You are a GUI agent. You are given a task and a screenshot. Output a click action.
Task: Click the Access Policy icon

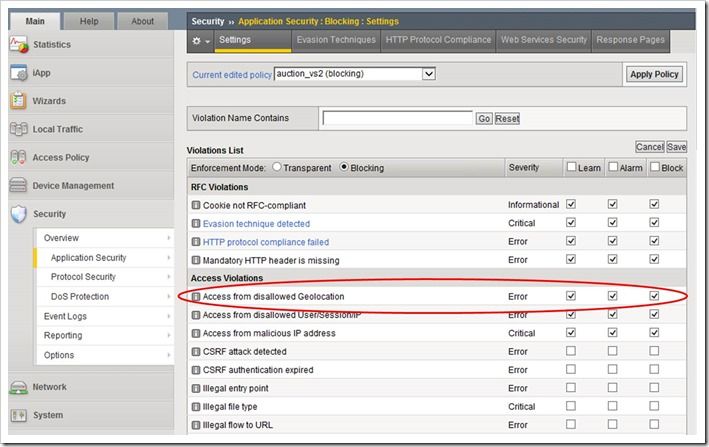[18, 157]
